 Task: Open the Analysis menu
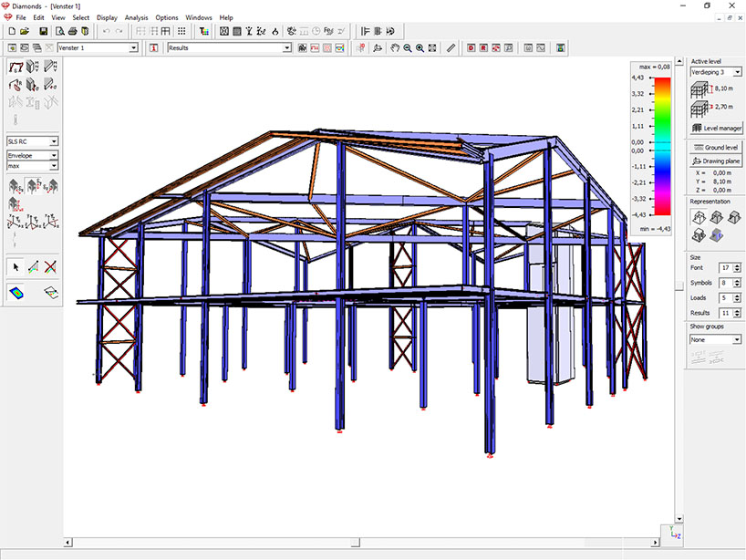tap(137, 17)
